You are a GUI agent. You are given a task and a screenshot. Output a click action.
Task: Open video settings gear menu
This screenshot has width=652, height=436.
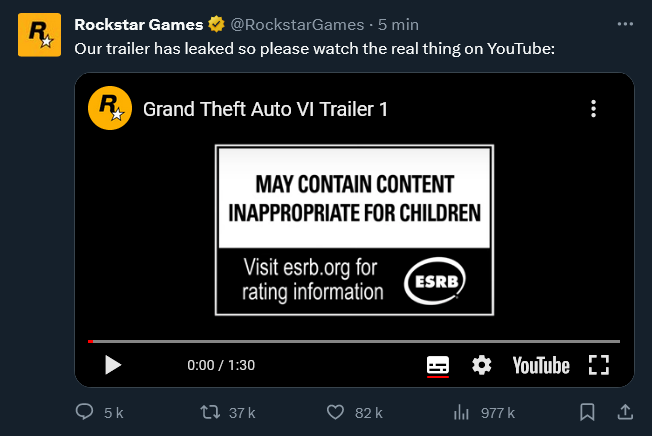481,365
